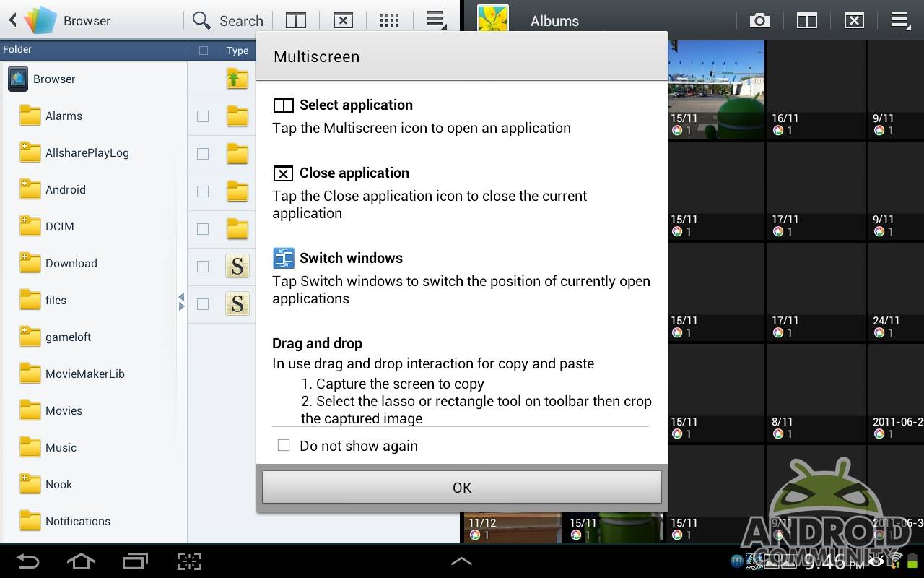Tap the screenshot capture button

point(189,561)
